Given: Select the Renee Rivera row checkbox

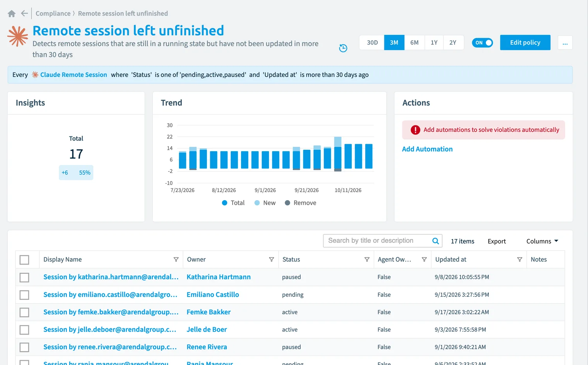Looking at the screenshot, I should point(24,347).
